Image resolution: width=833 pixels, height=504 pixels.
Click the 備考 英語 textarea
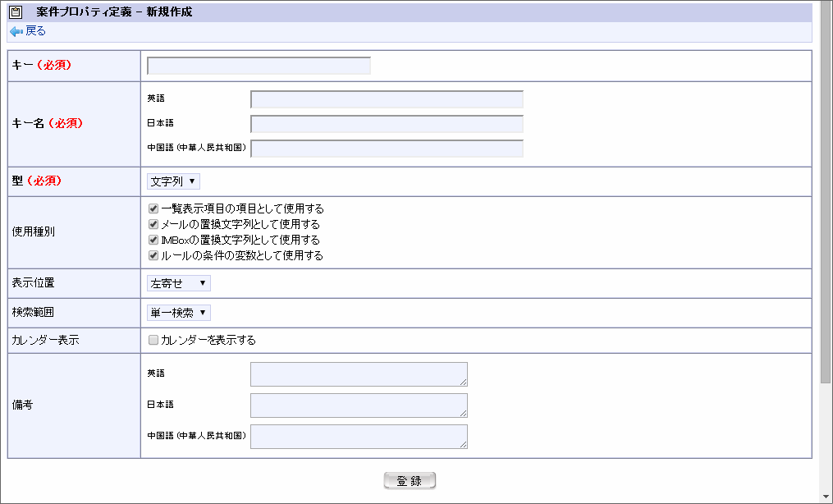[x=359, y=374]
